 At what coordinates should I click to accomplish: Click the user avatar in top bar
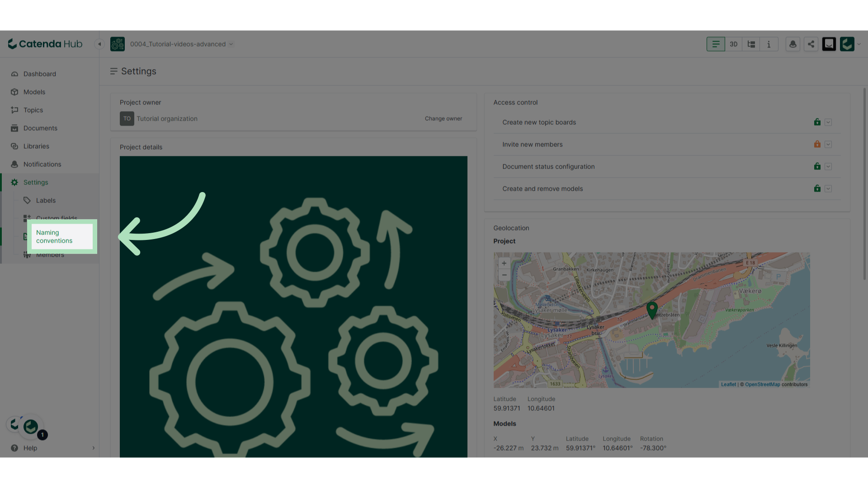pos(847,44)
